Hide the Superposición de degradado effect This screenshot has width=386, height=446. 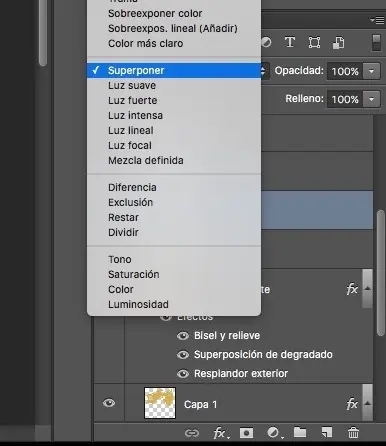[x=183, y=355]
